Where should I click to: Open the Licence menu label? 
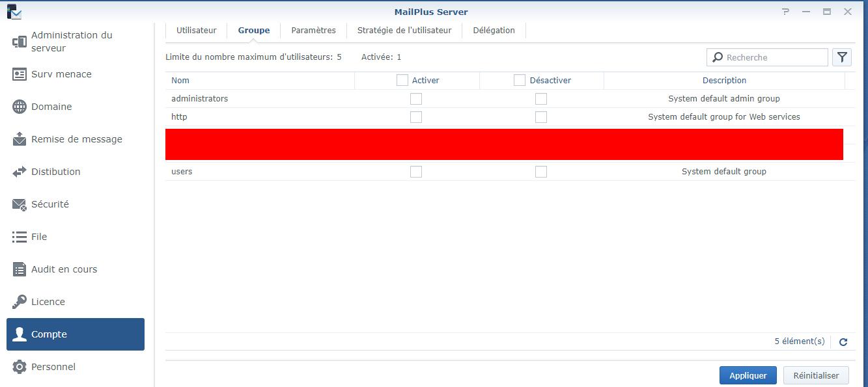(48, 302)
